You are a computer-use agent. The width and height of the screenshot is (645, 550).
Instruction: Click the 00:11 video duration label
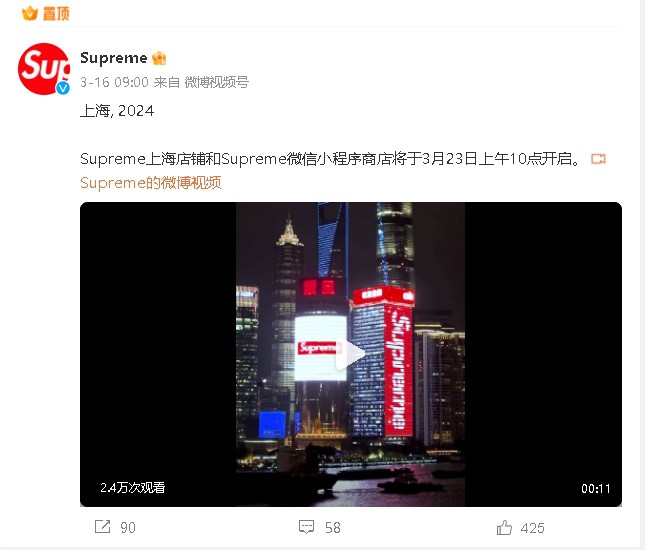coord(596,489)
